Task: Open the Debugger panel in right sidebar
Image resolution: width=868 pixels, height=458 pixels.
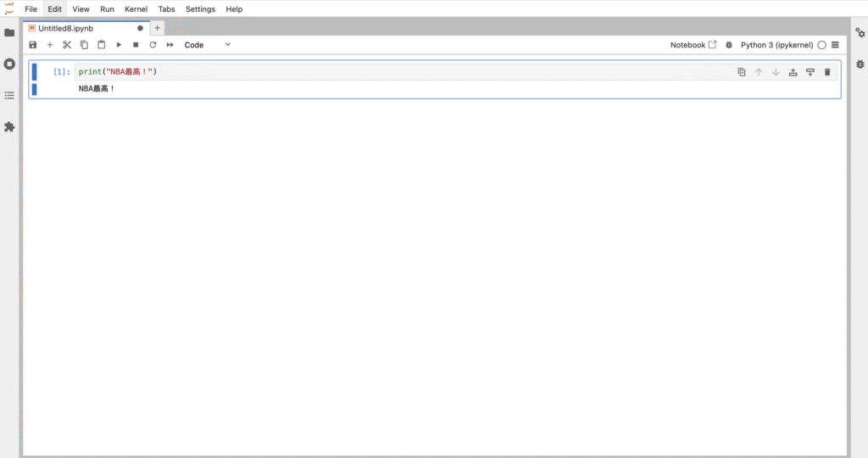Action: tap(860, 64)
